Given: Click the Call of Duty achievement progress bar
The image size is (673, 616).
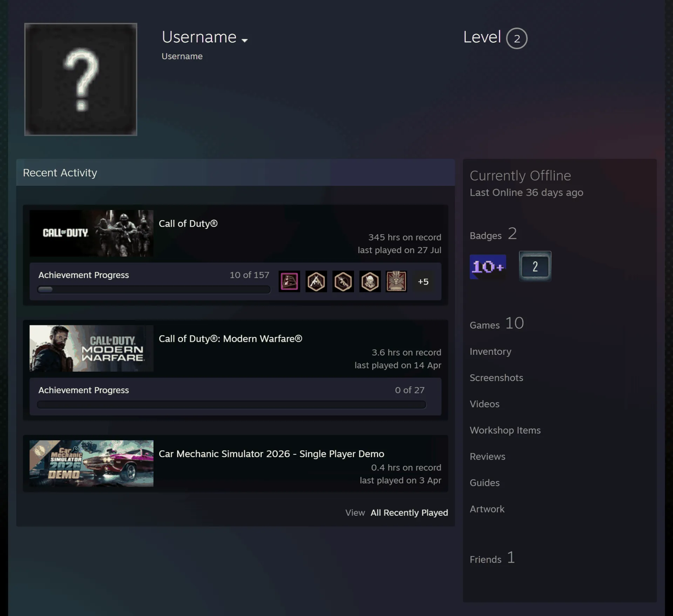Looking at the screenshot, I should point(154,290).
